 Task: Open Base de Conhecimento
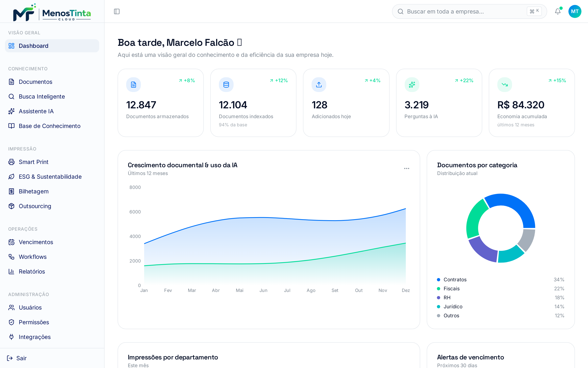52,126
